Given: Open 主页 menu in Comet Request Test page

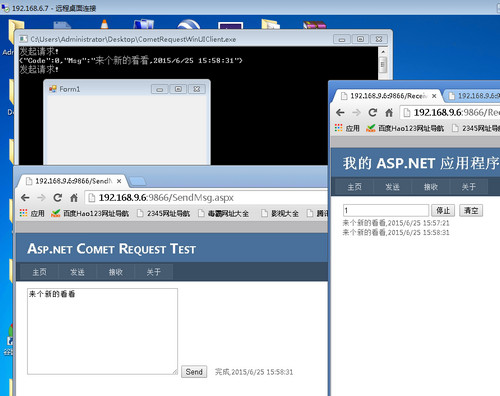Looking at the screenshot, I should tap(39, 272).
